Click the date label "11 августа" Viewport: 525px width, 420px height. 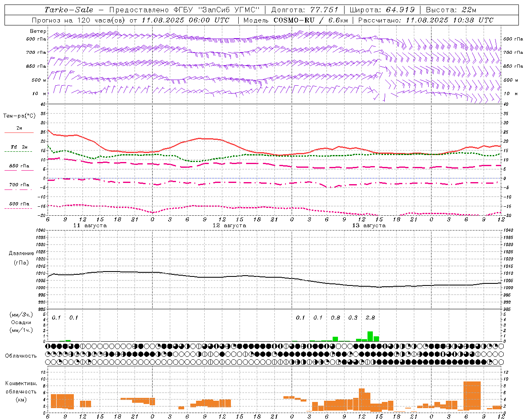90,226
